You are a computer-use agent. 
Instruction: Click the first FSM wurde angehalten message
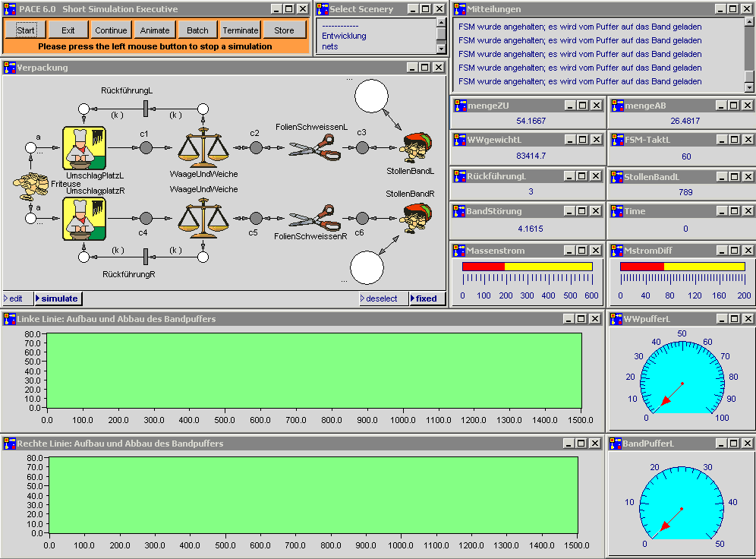pos(580,27)
